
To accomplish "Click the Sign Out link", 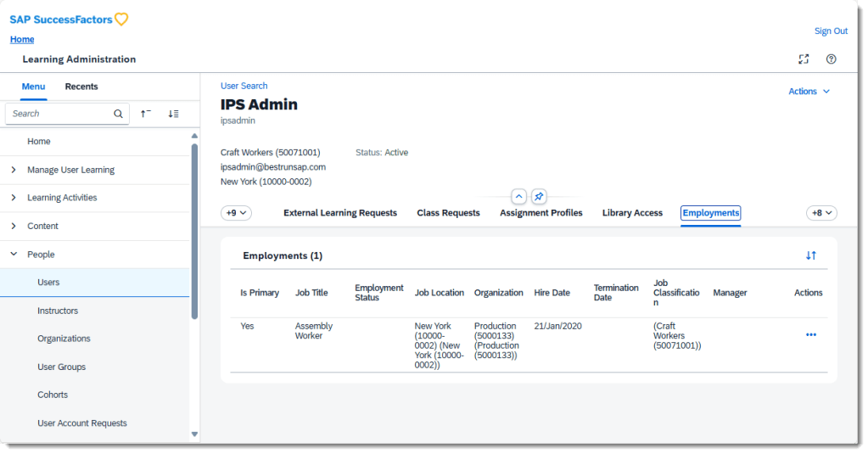I will click(831, 31).
